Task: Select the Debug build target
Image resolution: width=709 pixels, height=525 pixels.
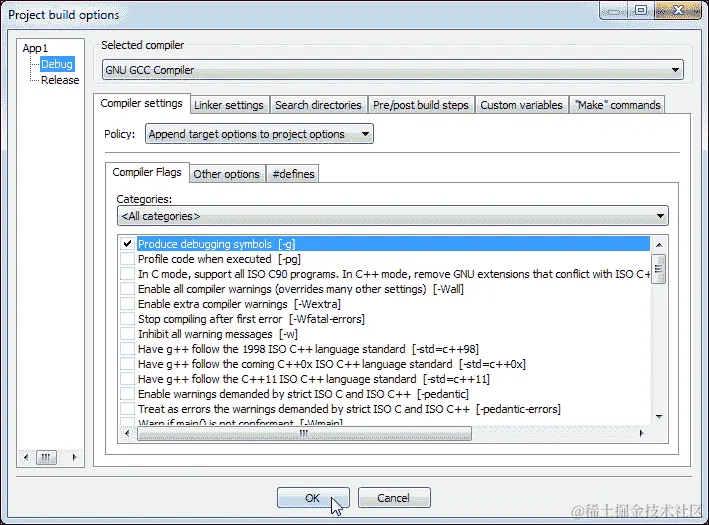Action: [x=57, y=64]
